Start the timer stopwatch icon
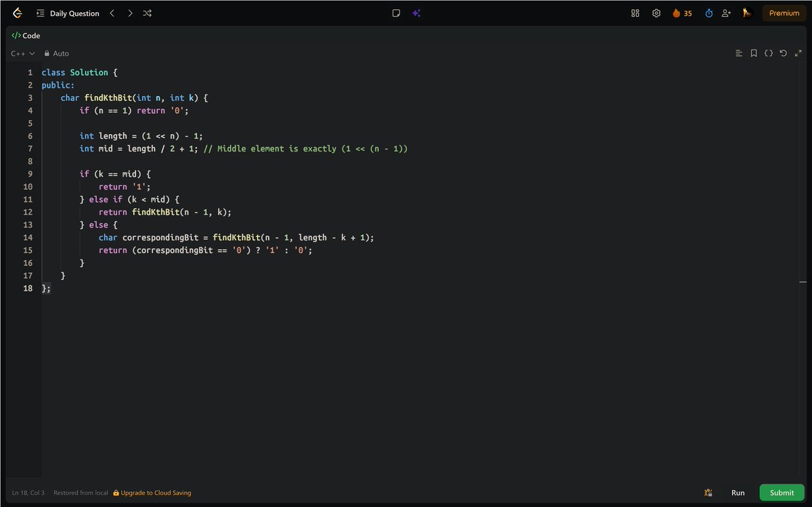 tap(709, 13)
